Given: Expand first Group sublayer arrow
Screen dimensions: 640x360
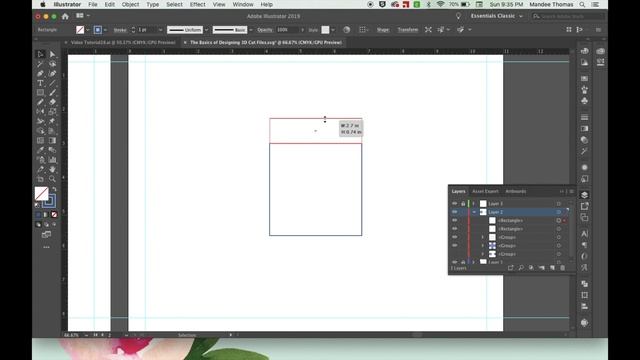Looking at the screenshot, I should (x=482, y=237).
